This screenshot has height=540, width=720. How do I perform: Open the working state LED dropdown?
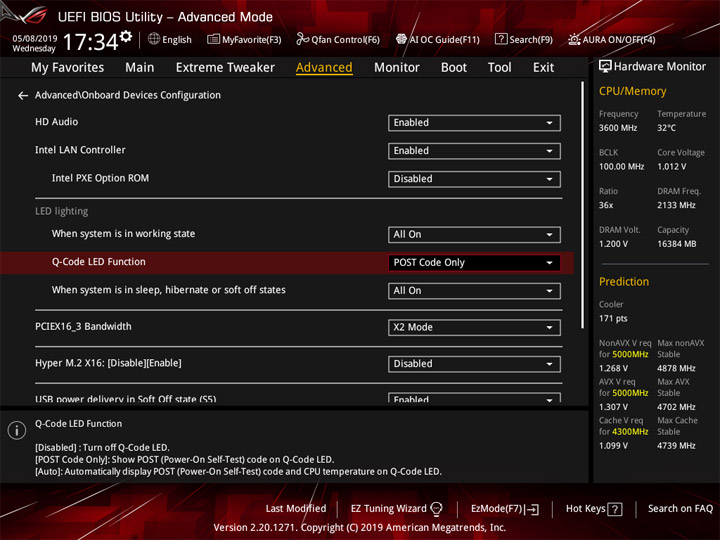tap(474, 235)
